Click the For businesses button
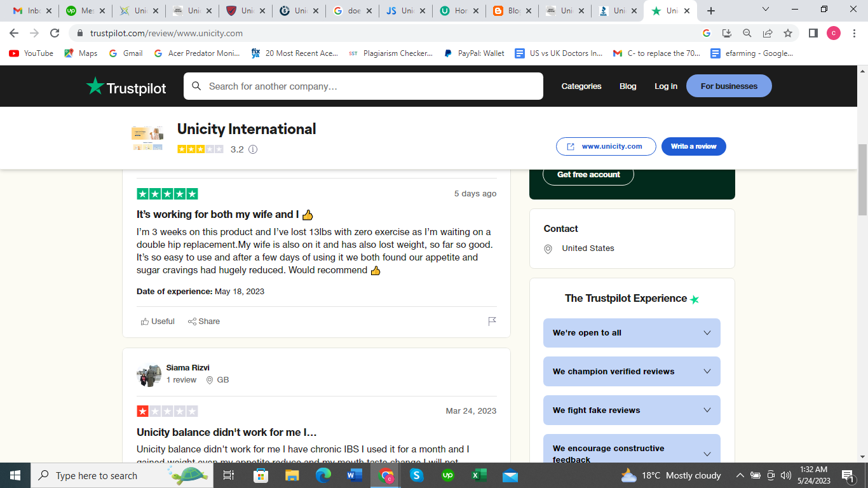 [x=729, y=86]
